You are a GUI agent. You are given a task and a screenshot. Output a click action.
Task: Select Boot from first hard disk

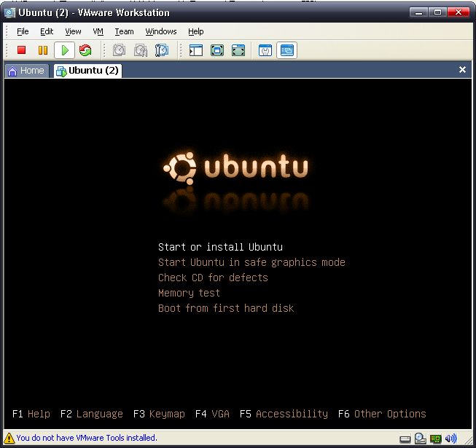226,308
